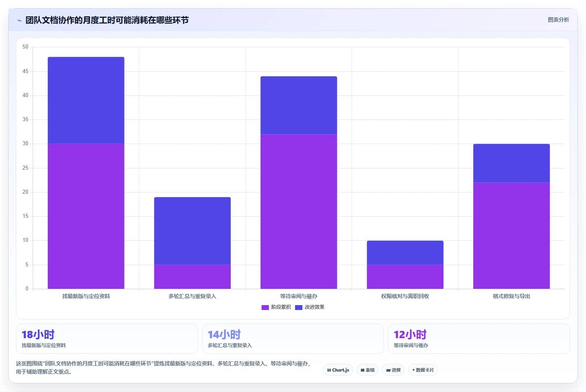Click the purple segment of 多轮汇总与重复录入 bar

192,277
